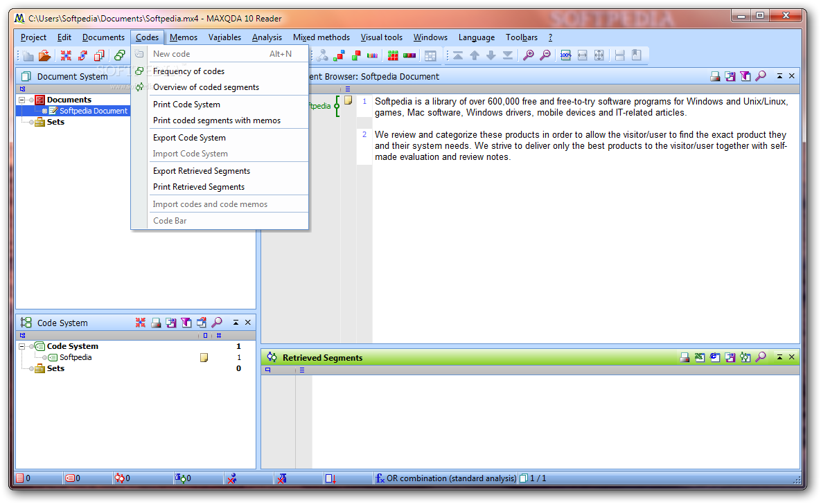Image resolution: width=821 pixels, height=504 pixels.
Task: Open the Memos menu
Action: coord(184,37)
